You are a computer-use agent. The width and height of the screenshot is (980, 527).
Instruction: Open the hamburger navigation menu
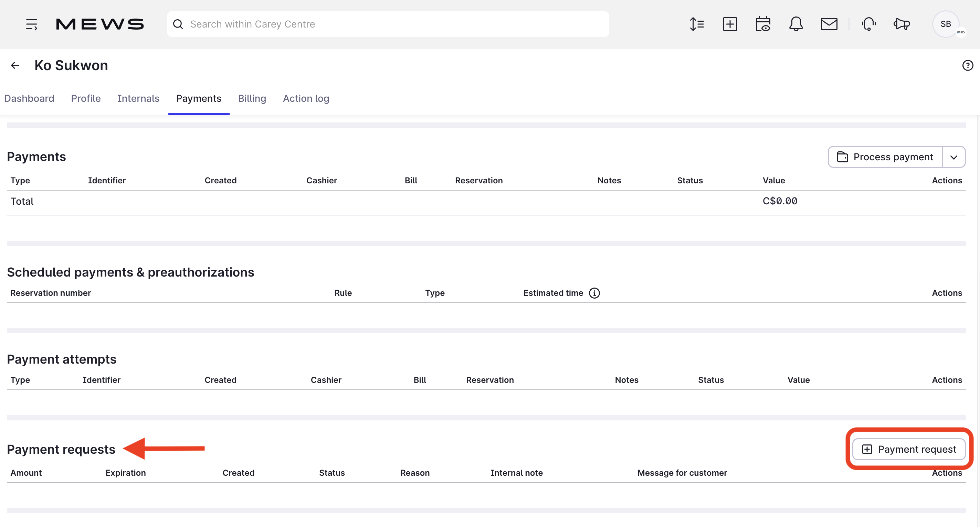point(32,24)
